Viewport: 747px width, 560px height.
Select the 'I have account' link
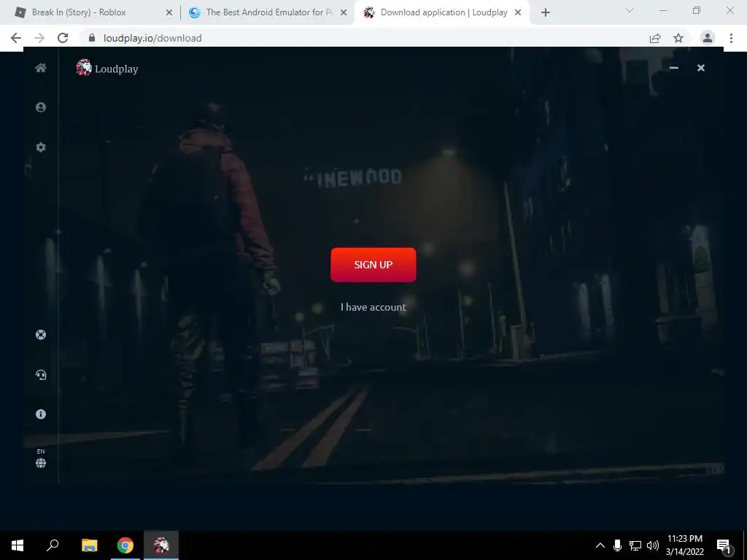pos(373,307)
